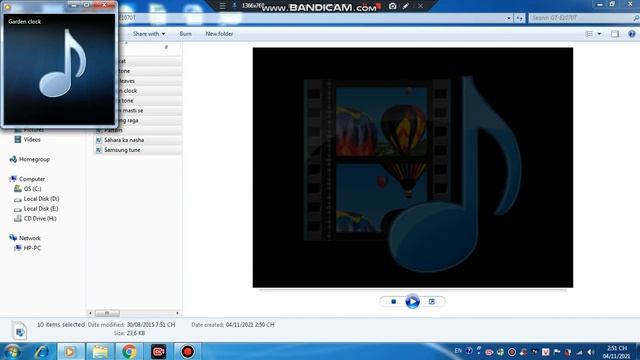Click the taskbar clock showing 2:51 CH
The image size is (640, 360).
pos(616,352)
